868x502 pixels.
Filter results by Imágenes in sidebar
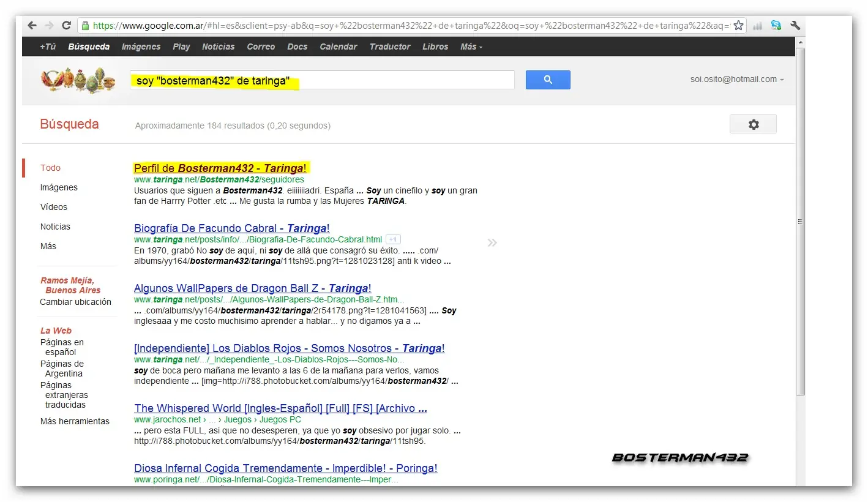click(x=59, y=187)
